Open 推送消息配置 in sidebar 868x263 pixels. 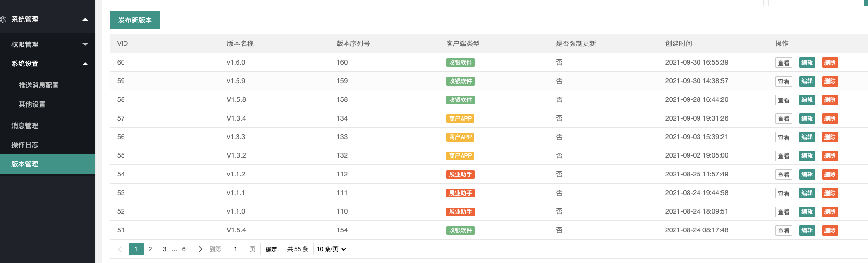(x=39, y=85)
